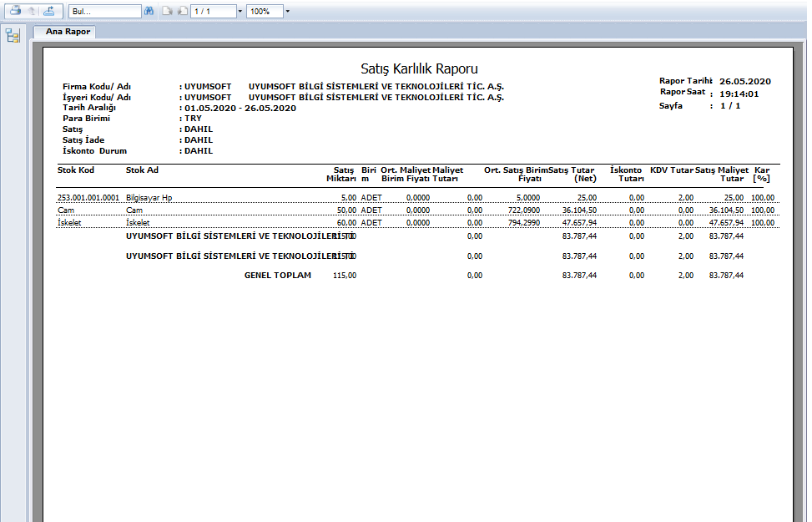812x522 pixels.
Task: Click the Export report icon
Action: [x=49, y=12]
